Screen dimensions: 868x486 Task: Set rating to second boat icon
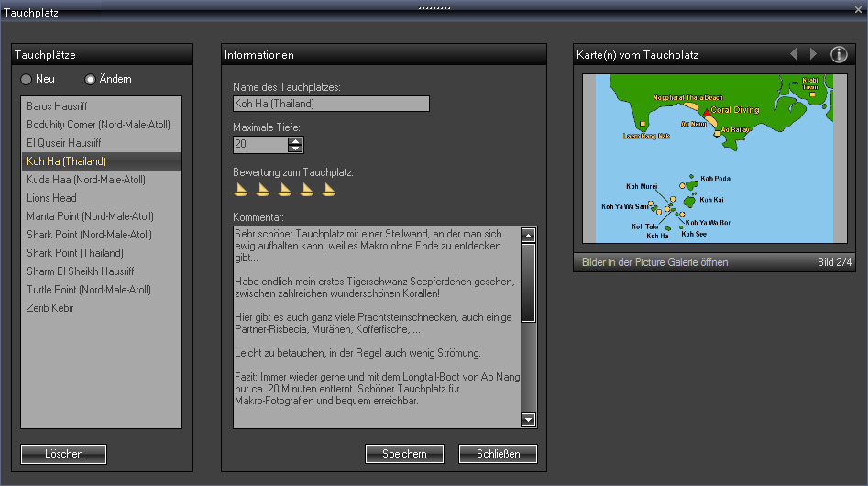[263, 190]
